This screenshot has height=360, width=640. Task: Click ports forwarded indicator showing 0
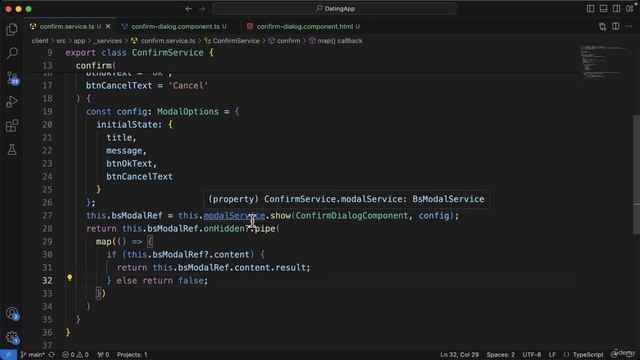[x=103, y=355]
